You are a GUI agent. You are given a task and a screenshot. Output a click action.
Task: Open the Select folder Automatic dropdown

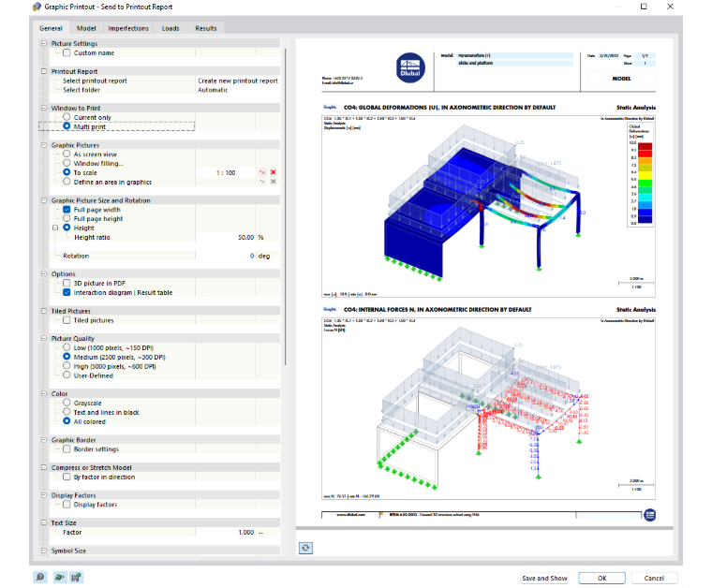[x=238, y=90]
